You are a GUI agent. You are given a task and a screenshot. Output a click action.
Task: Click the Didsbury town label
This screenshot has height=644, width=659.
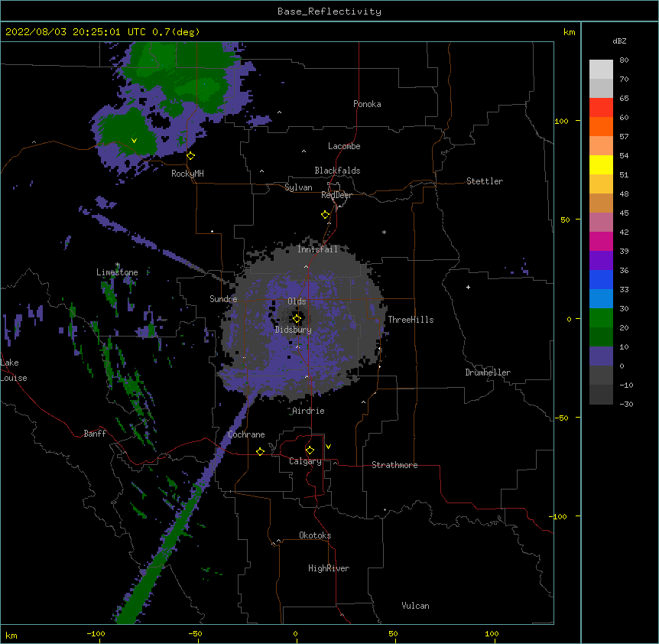click(x=294, y=330)
